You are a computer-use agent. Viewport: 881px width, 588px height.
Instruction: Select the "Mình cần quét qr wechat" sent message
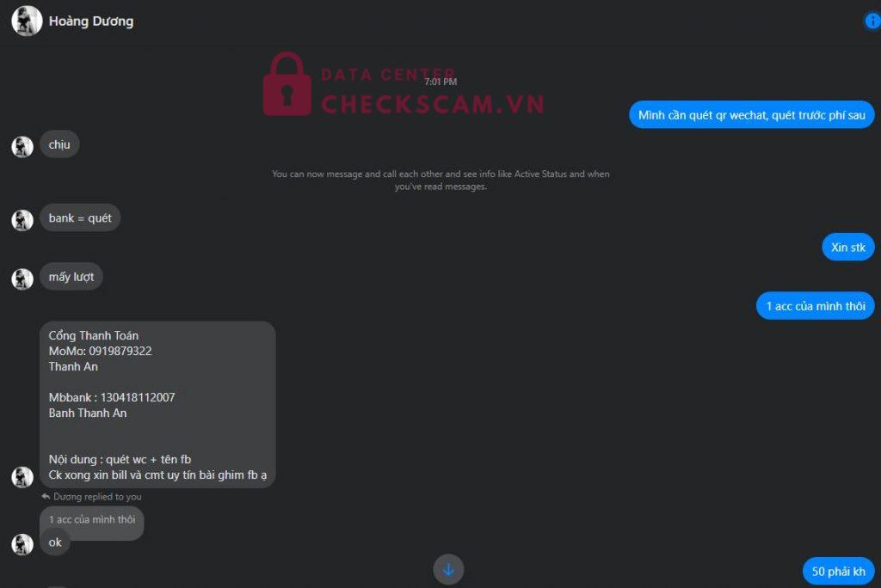click(x=751, y=115)
